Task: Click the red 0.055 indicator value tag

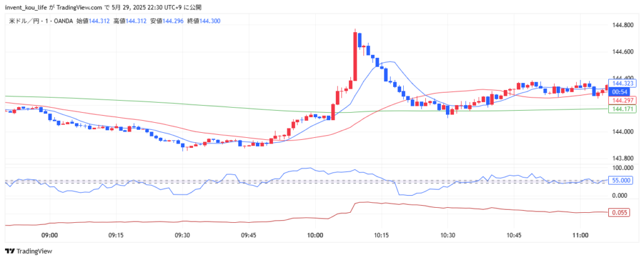Action: click(x=619, y=212)
